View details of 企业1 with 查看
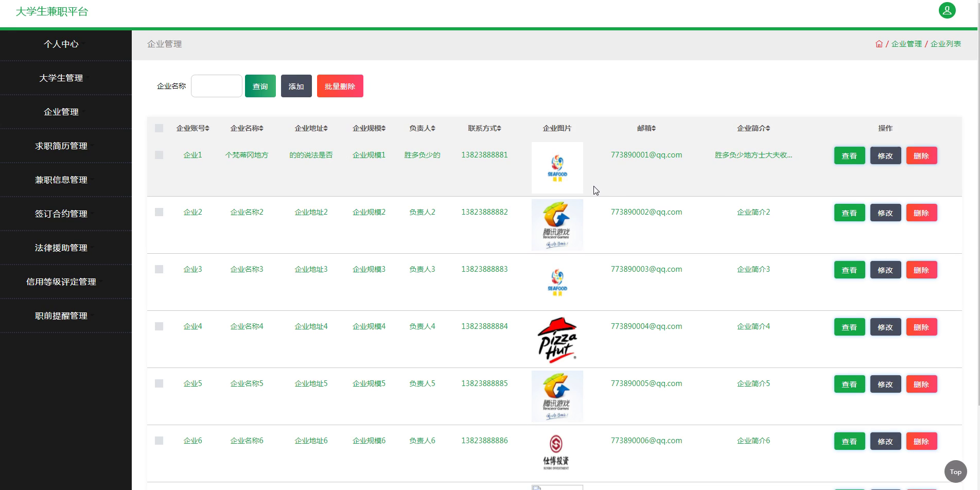Screen dimensions: 980x490 pyautogui.click(x=849, y=155)
